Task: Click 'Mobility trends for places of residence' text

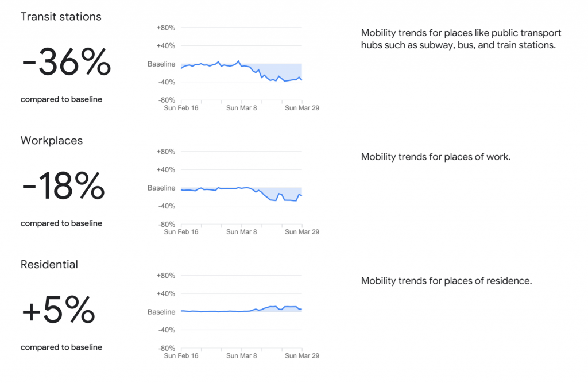Action: tap(446, 281)
